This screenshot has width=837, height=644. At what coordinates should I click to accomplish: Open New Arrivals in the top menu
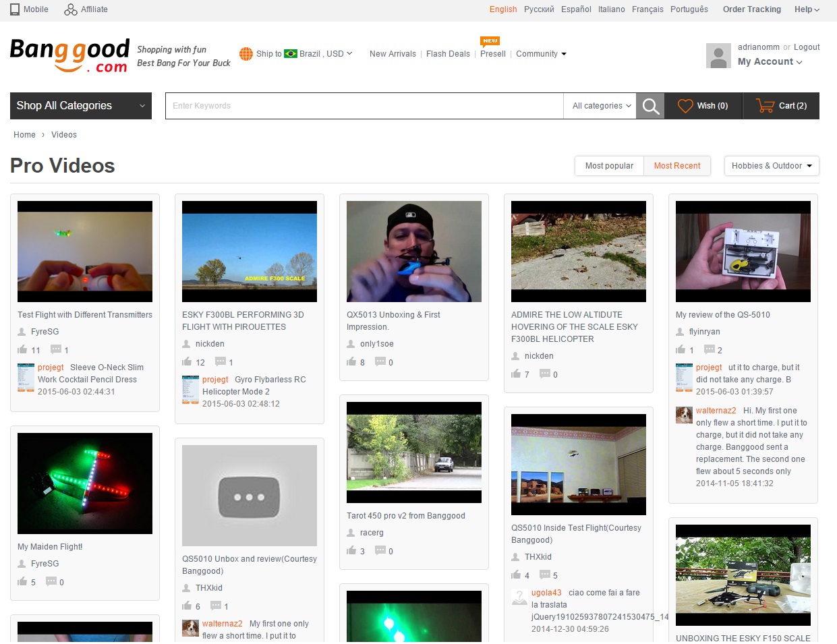(393, 54)
